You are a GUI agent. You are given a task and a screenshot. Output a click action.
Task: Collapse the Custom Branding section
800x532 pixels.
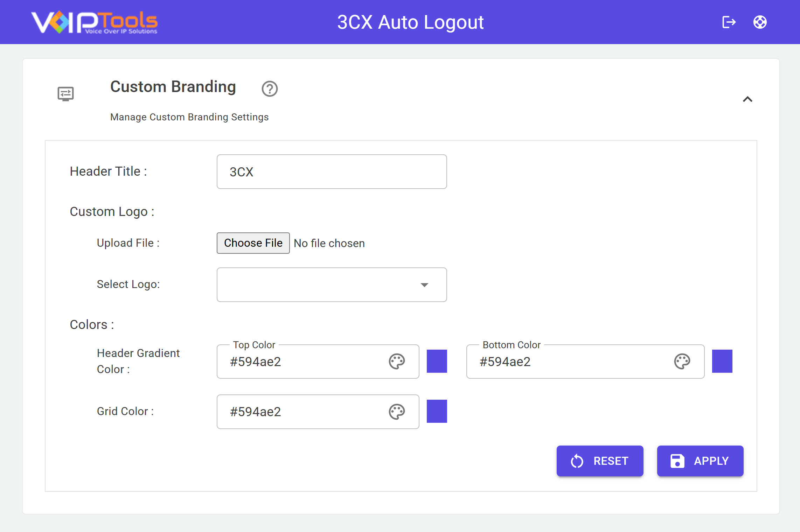(x=747, y=99)
